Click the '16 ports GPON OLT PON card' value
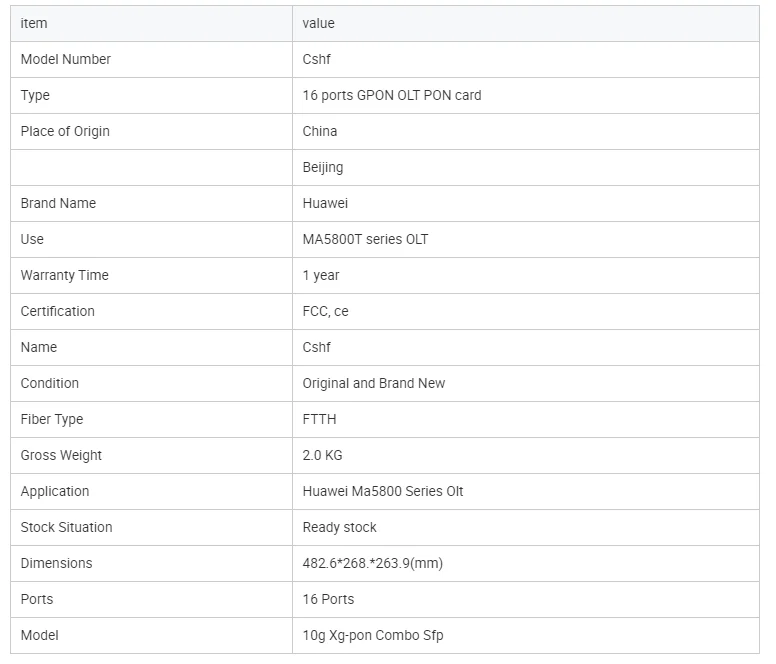 pos(392,95)
